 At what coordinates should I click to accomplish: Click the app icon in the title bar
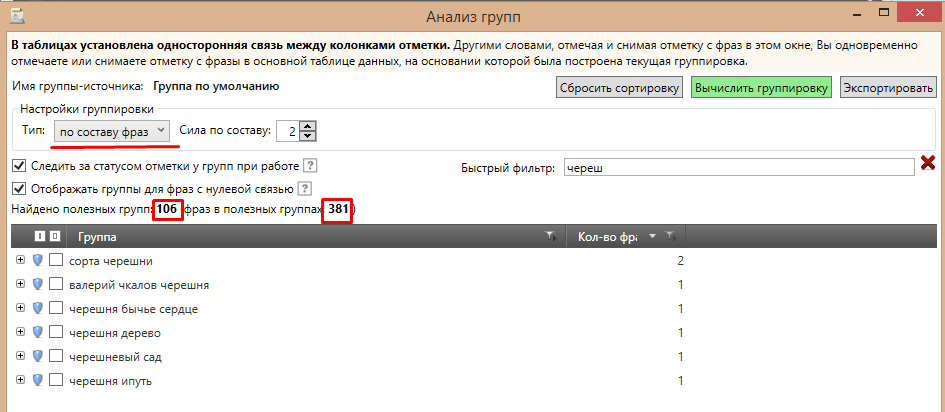(x=17, y=16)
